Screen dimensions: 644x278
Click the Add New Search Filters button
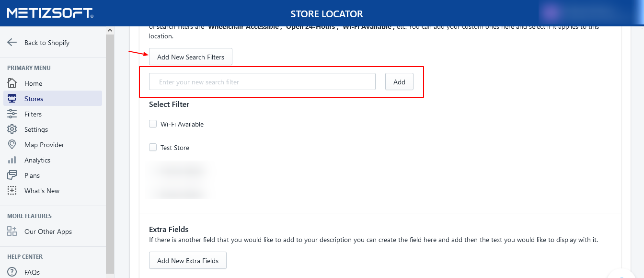[190, 57]
